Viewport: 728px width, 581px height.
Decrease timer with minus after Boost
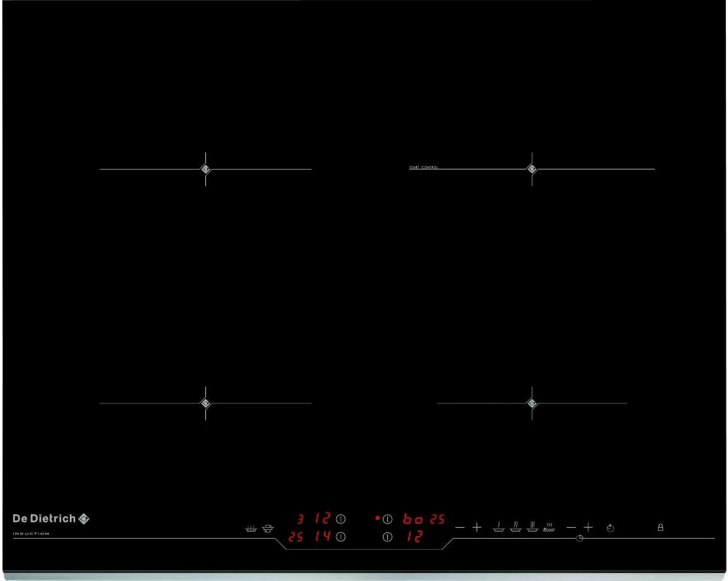pyautogui.click(x=571, y=527)
